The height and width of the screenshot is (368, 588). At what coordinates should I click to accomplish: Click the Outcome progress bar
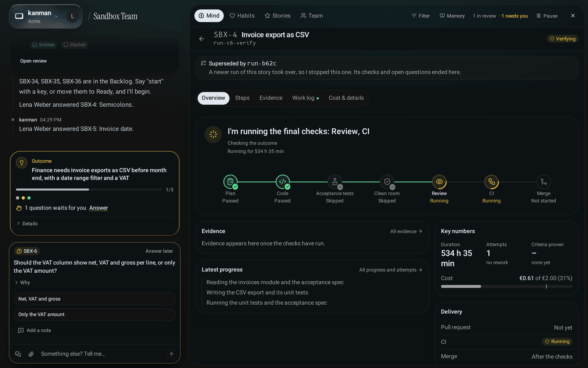[89, 189]
